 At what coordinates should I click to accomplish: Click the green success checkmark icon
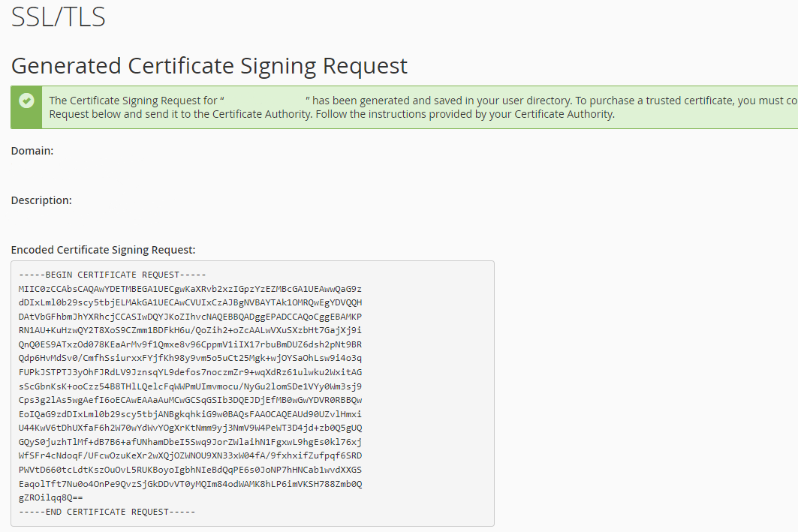click(26, 101)
